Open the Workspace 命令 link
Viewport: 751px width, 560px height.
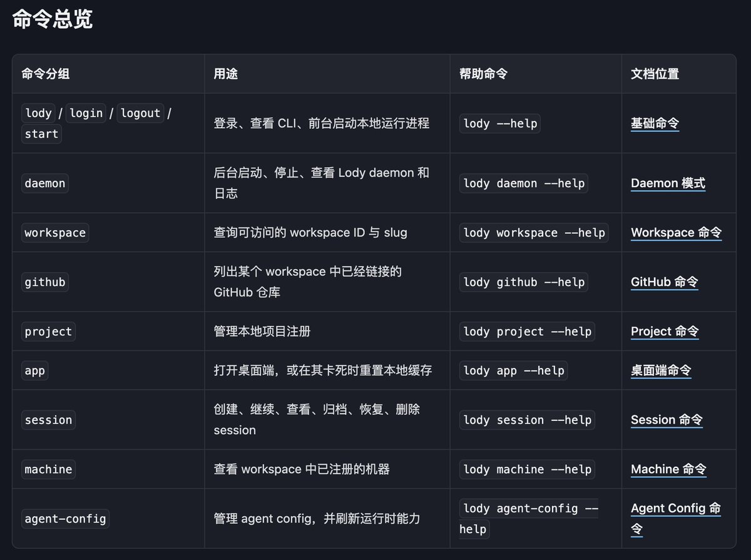click(x=676, y=233)
